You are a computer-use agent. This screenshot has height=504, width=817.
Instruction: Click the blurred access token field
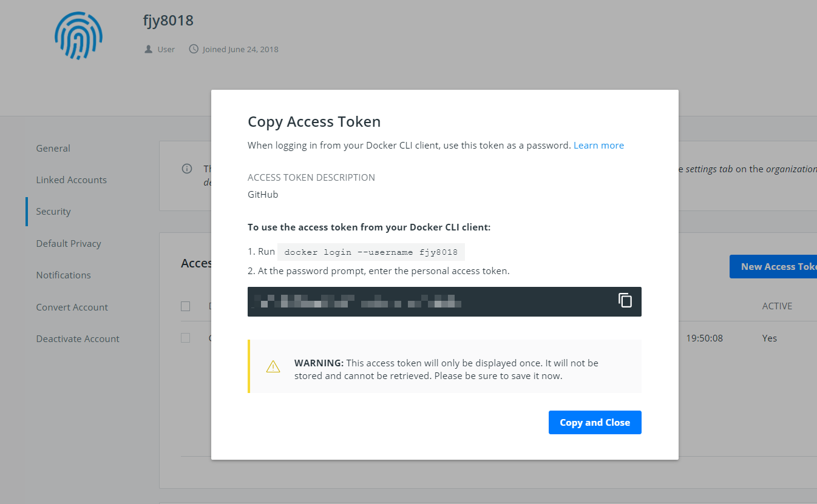click(425, 301)
